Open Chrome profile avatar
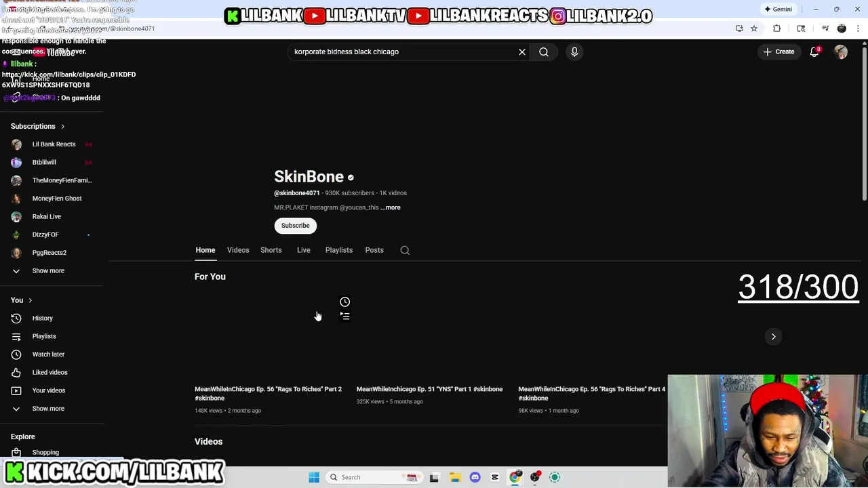 click(842, 28)
